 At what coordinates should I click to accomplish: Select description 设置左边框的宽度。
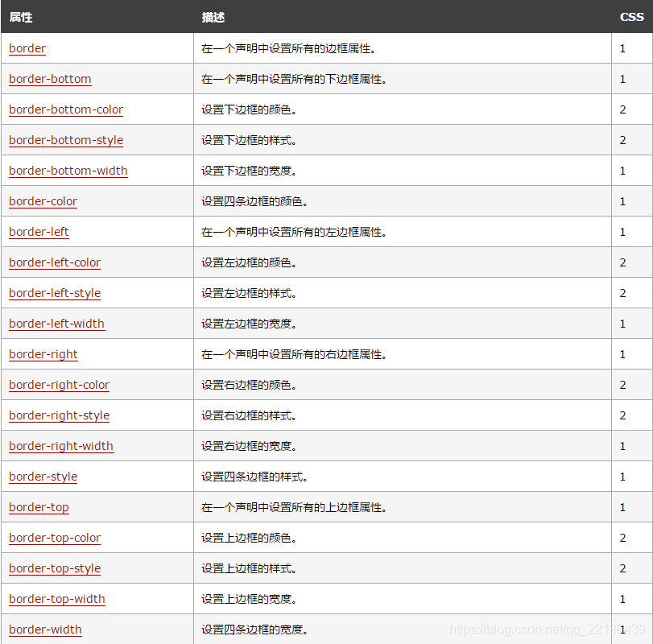249,324
